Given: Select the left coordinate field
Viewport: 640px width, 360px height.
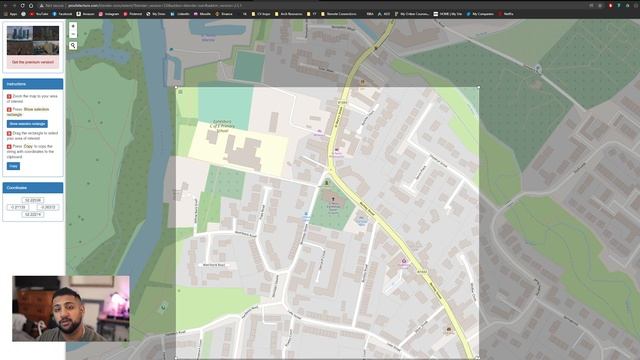Looking at the screenshot, I should point(18,207).
